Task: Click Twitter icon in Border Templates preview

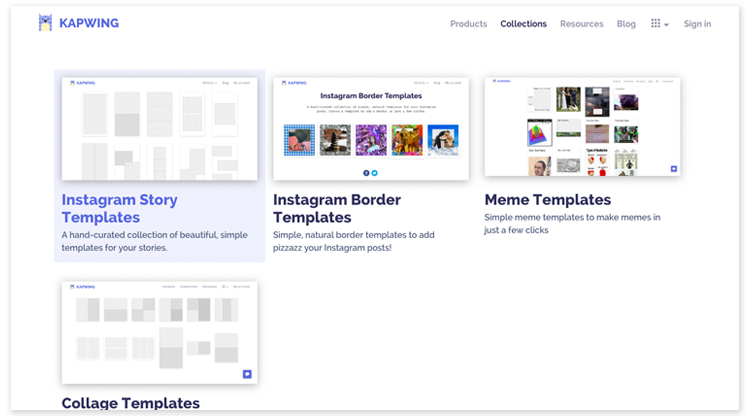Action: point(375,173)
